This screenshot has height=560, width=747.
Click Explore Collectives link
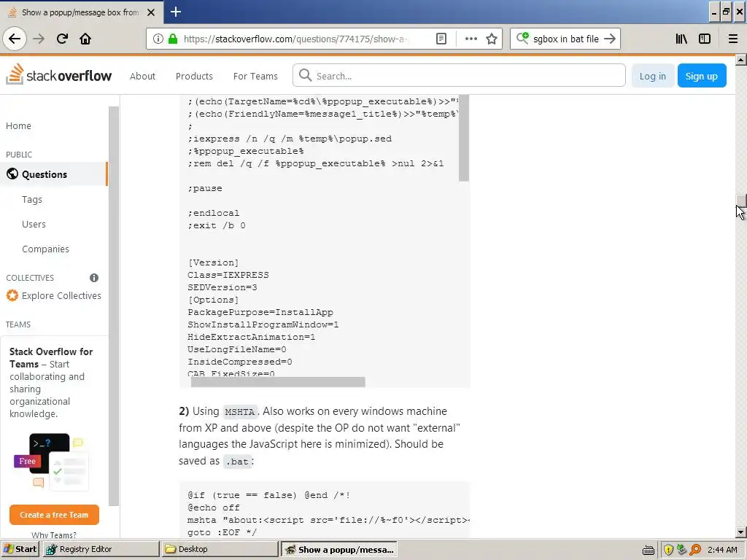coord(61,296)
